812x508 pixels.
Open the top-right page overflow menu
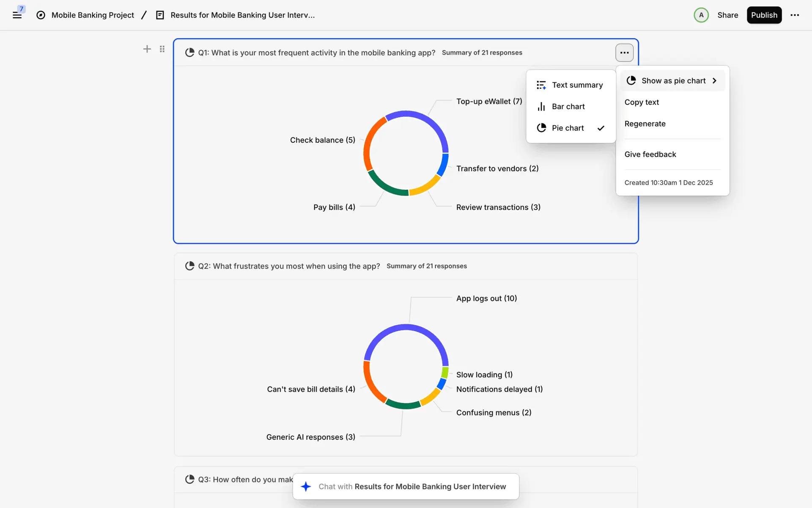coord(795,15)
